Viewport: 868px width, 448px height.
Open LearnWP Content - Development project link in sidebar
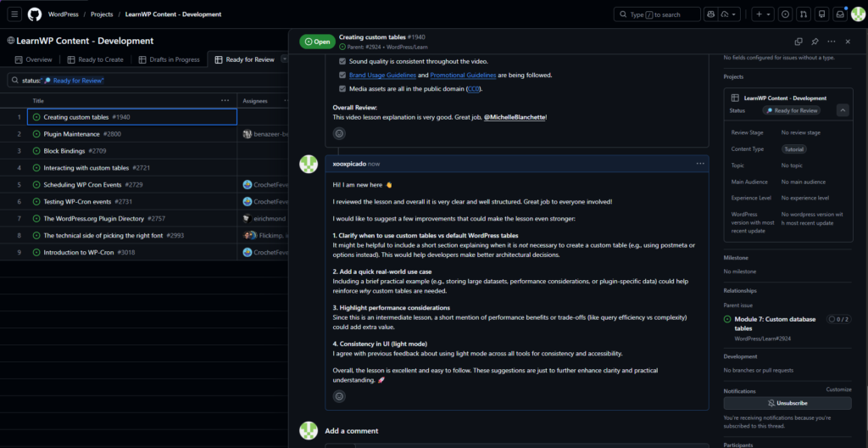[x=785, y=98]
